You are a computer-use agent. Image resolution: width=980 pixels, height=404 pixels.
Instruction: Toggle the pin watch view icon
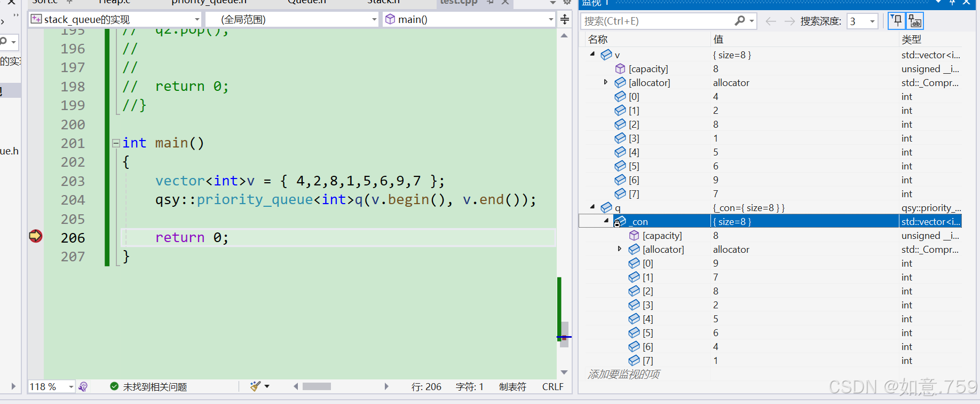(x=897, y=21)
